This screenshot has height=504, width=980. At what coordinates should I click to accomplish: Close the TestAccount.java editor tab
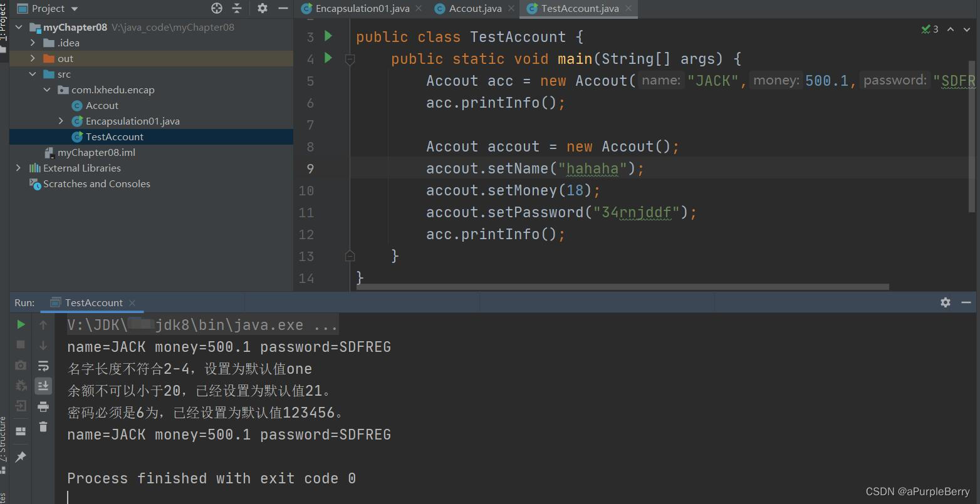pyautogui.click(x=628, y=8)
